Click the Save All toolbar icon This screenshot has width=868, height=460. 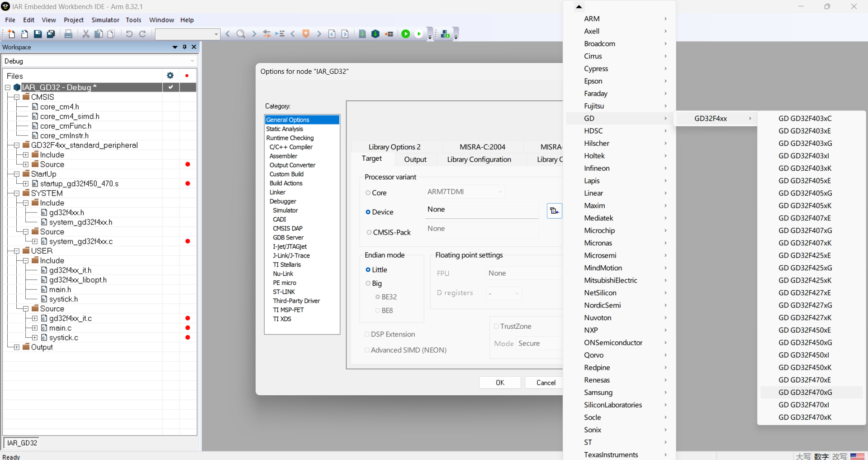(51, 34)
